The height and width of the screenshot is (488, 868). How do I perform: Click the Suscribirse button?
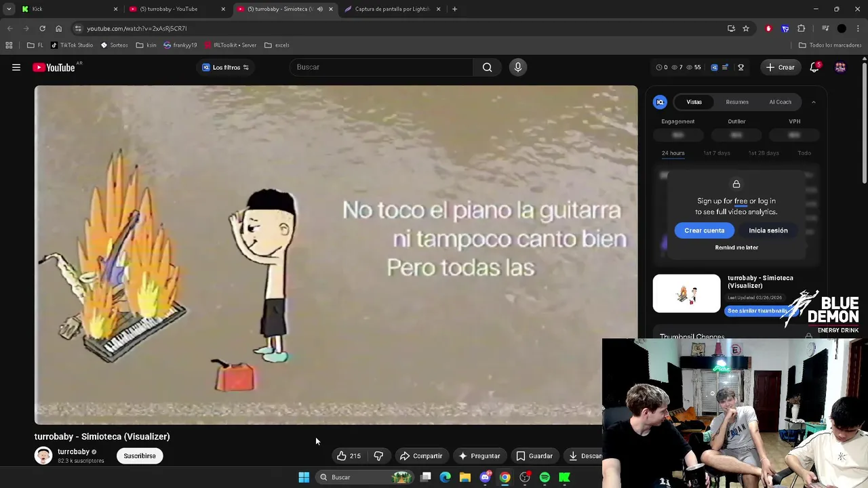(x=140, y=456)
